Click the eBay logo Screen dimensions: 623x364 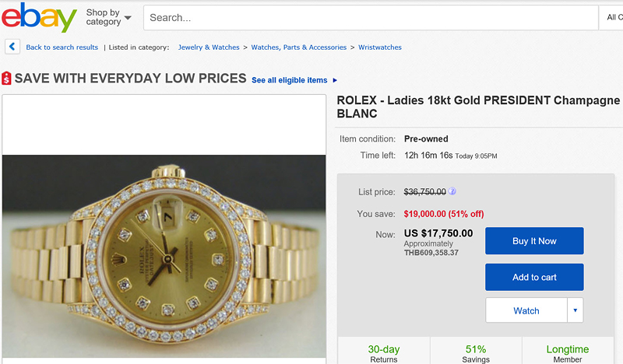point(39,17)
